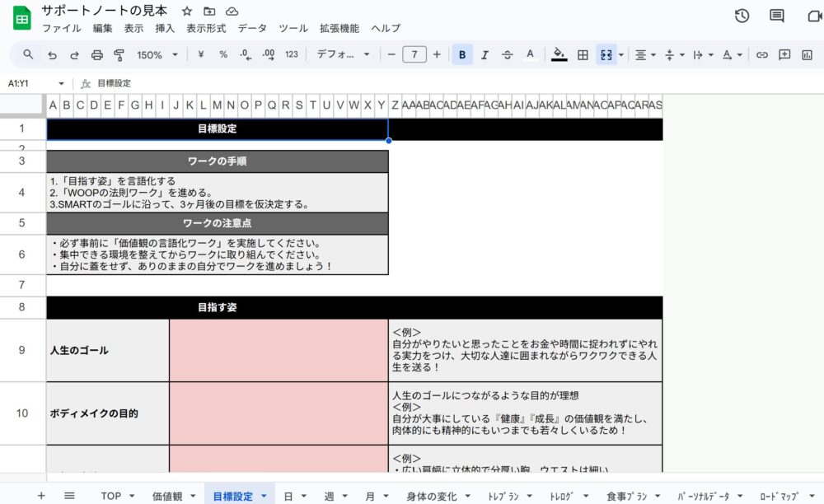Toggle bold formatting
824x504 pixels.
click(462, 54)
